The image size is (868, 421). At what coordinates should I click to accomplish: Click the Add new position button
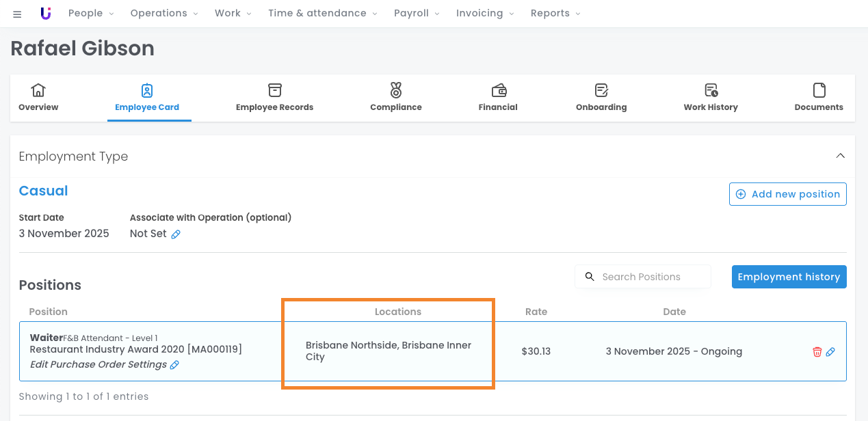[787, 194]
